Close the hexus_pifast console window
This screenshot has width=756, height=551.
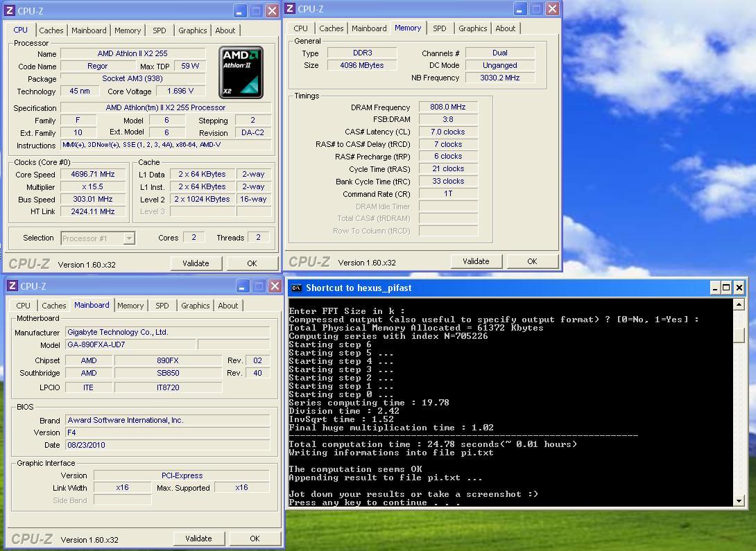[x=739, y=288]
